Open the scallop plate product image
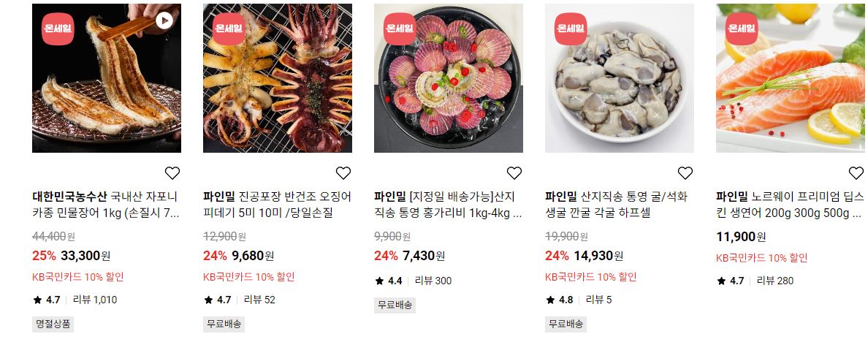Screen dimensions: 868x342 click(x=449, y=78)
